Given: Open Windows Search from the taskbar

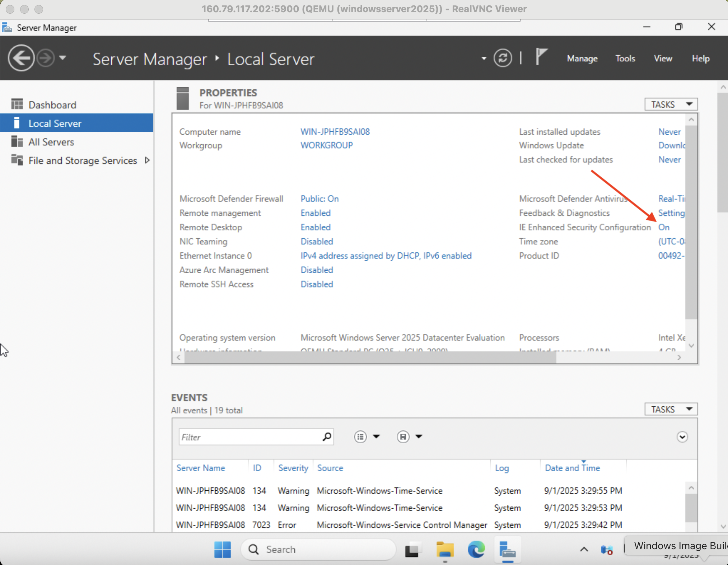Looking at the screenshot, I should (x=317, y=550).
